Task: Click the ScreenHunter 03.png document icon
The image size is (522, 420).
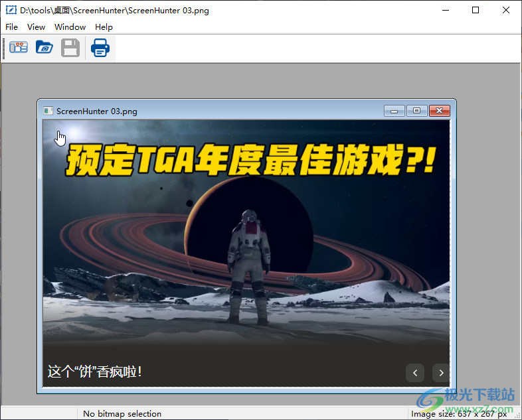Action: pos(48,111)
